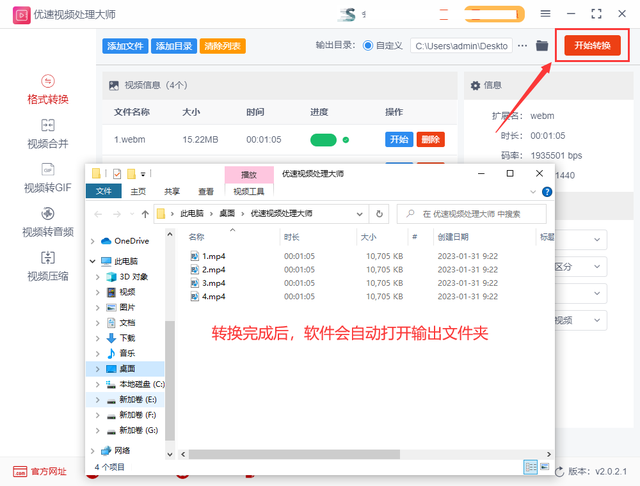Sort by the 创建日期 column header
This screenshot has height=486, width=640.
click(x=453, y=237)
